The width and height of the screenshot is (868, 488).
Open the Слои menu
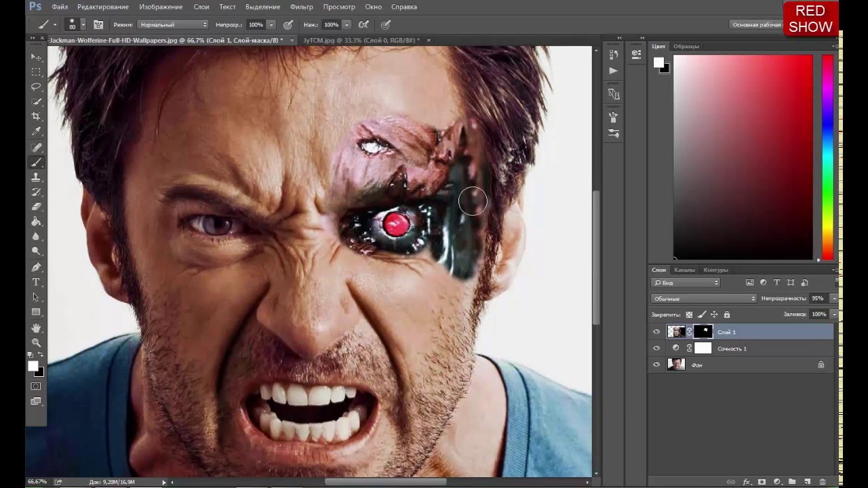coord(201,7)
